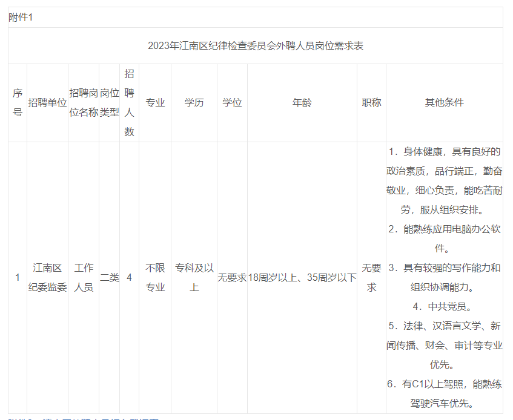Click 无要求 in the 学位 column
The image size is (513, 420).
(232, 278)
